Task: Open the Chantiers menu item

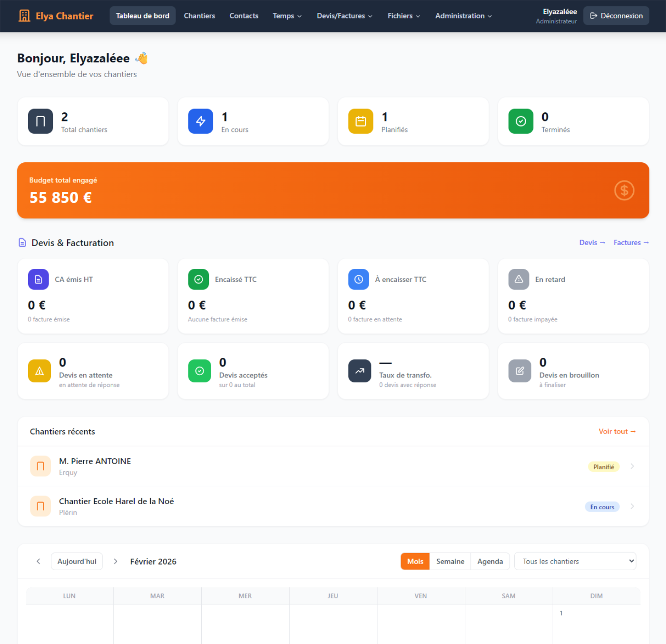Action: (x=199, y=16)
